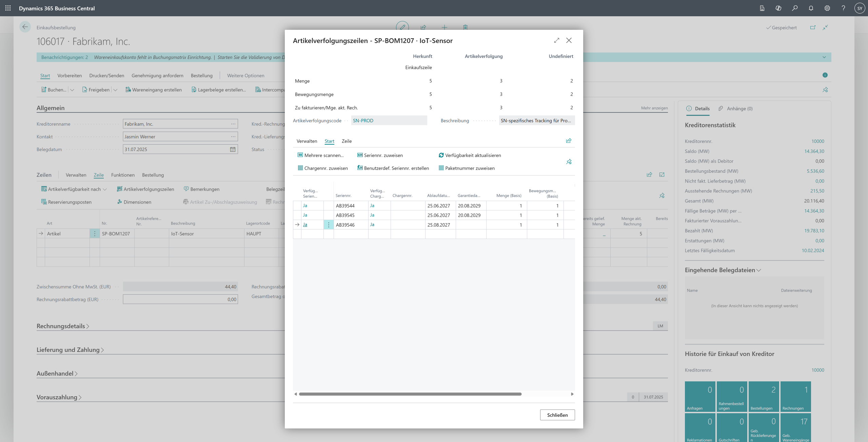Pin the dialog action bar
Viewport: 868px width, 442px height.
click(569, 162)
